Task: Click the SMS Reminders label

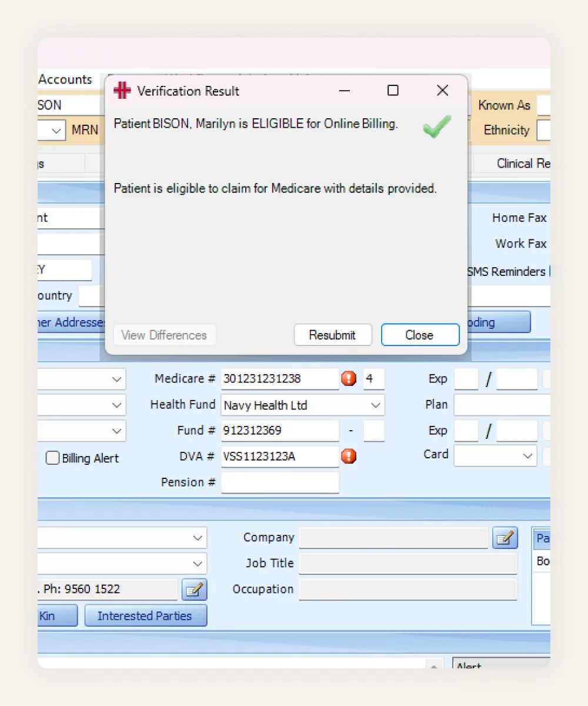Action: pyautogui.click(x=507, y=272)
